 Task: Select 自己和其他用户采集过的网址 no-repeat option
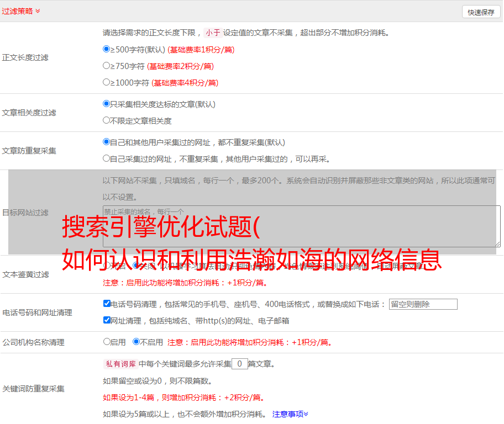(107, 142)
